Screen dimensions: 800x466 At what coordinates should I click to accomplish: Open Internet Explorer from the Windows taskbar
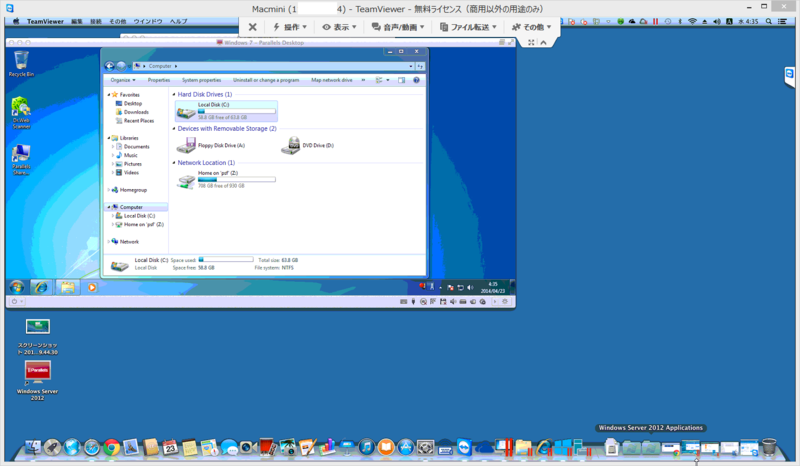click(x=41, y=287)
